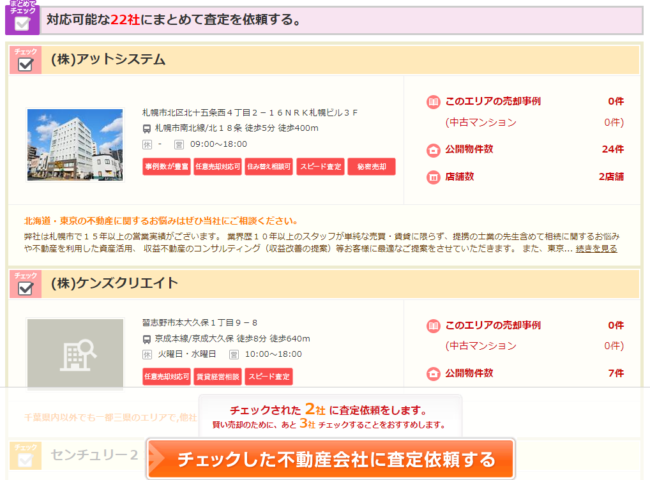Check the センチュリー21 company checkbox
The width and height of the screenshot is (650, 480).
tap(25, 460)
